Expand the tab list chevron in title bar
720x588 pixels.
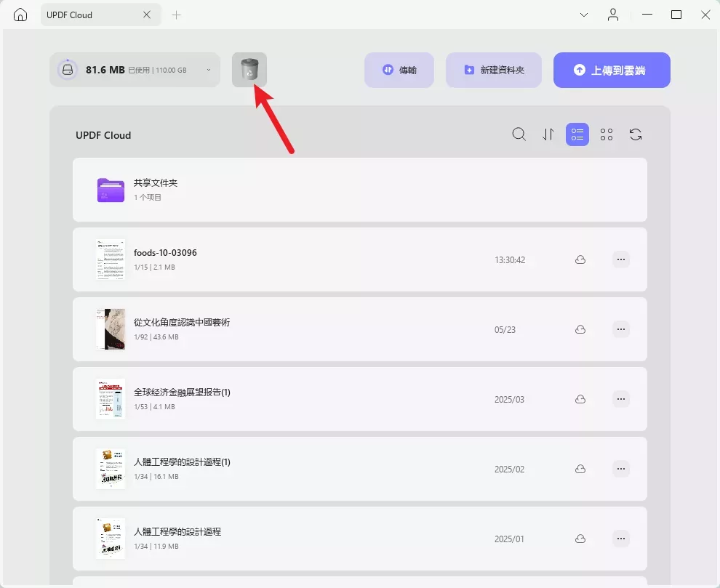(584, 15)
